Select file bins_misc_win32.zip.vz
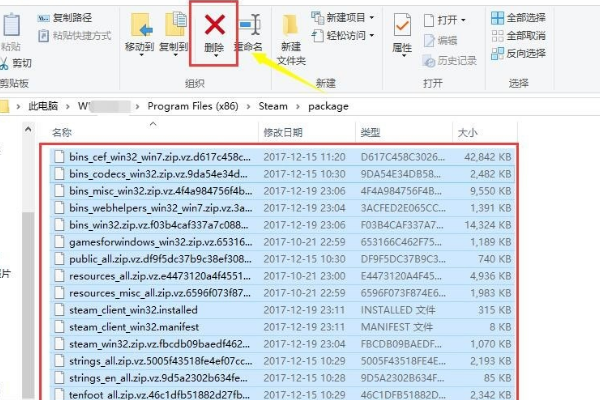This screenshot has height=400, width=600. click(282, 191)
